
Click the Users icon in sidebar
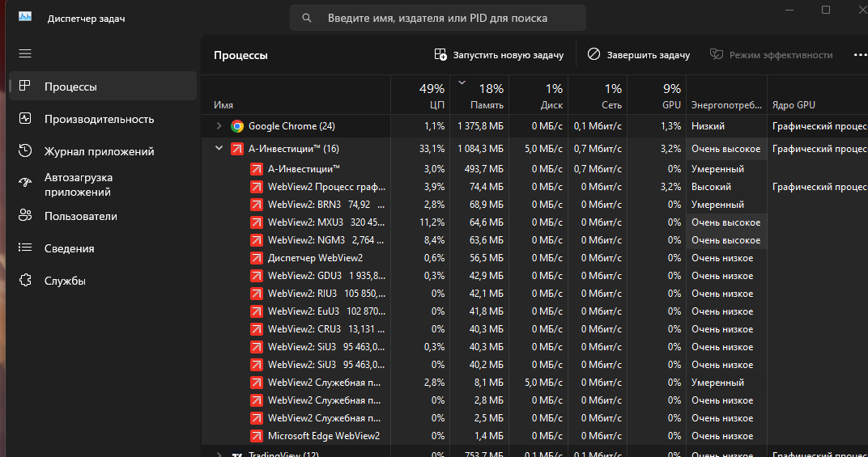click(x=25, y=216)
